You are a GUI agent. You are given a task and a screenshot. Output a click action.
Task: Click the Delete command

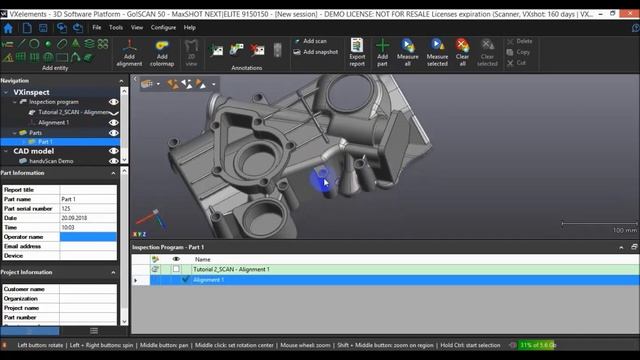pyautogui.click(x=520, y=41)
